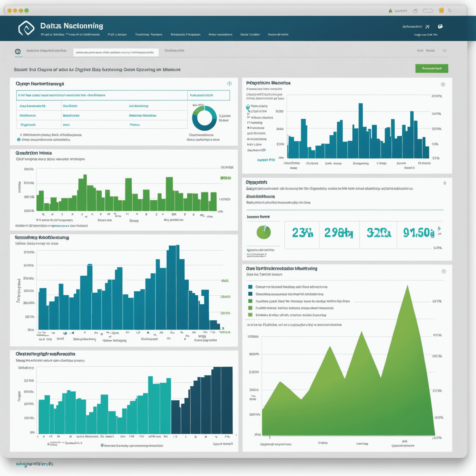Expand the dropdown arrow at the sub-toolbar's right end
This screenshot has width=476, height=476.
444,51
